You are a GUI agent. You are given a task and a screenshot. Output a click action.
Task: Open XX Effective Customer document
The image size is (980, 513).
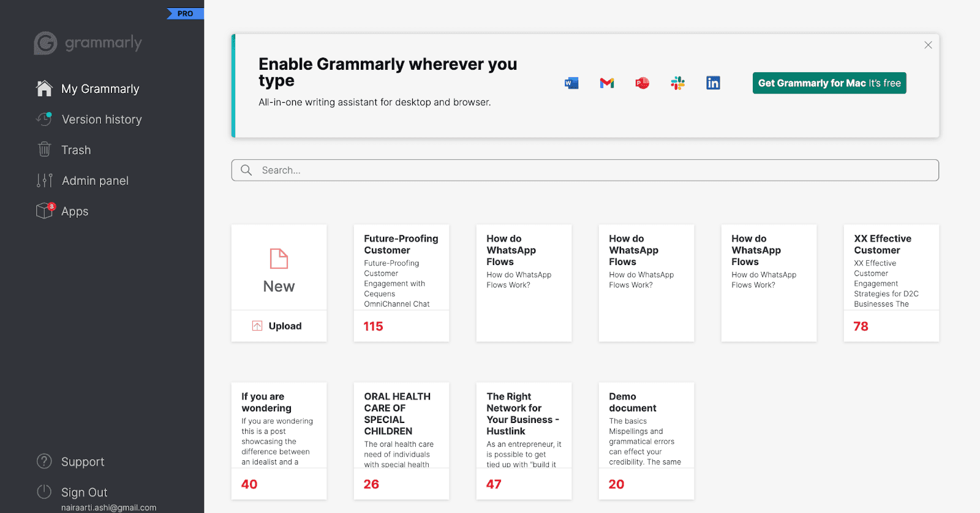click(x=891, y=283)
